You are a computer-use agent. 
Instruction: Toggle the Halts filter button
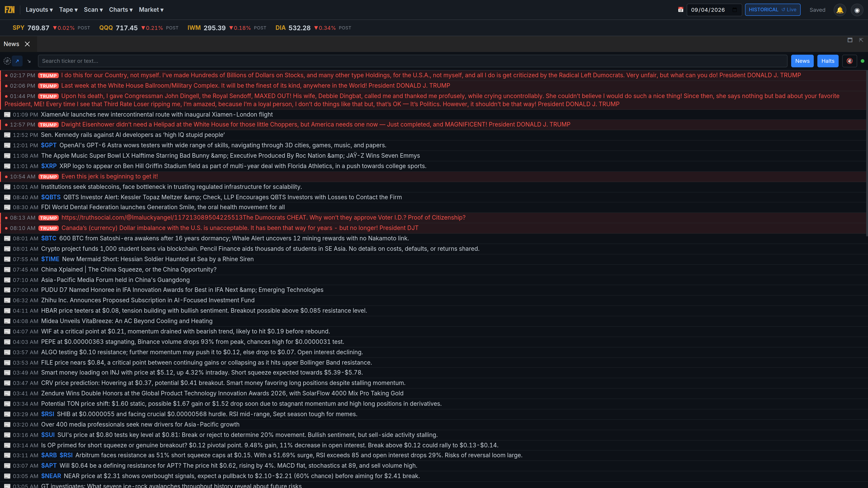click(828, 61)
